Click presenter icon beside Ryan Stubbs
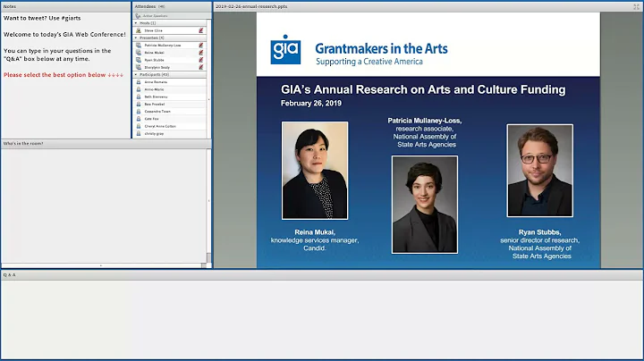 (x=139, y=60)
